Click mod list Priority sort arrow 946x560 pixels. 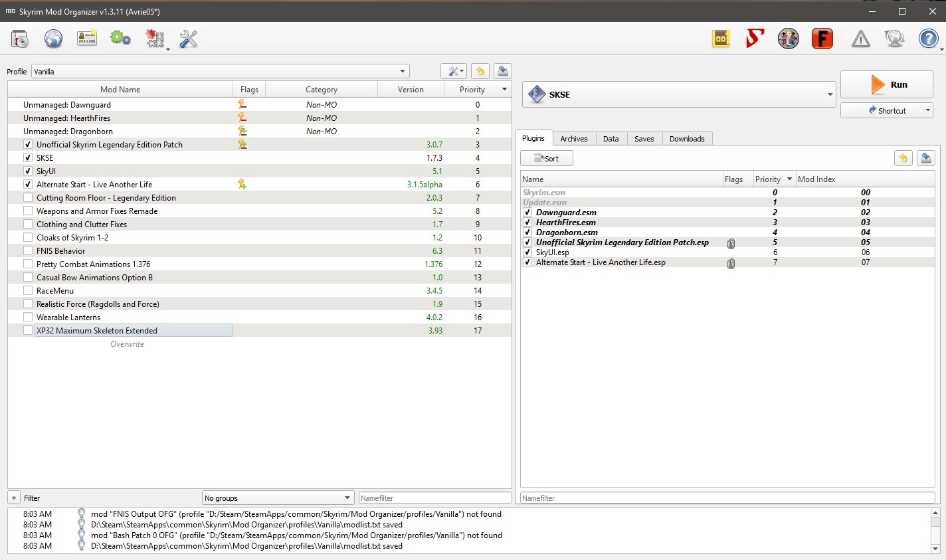pos(504,89)
